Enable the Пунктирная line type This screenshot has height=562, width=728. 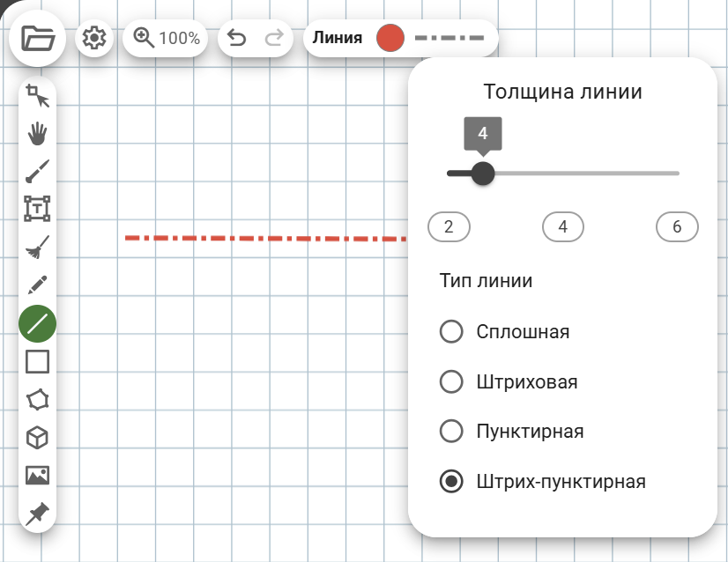(x=451, y=432)
